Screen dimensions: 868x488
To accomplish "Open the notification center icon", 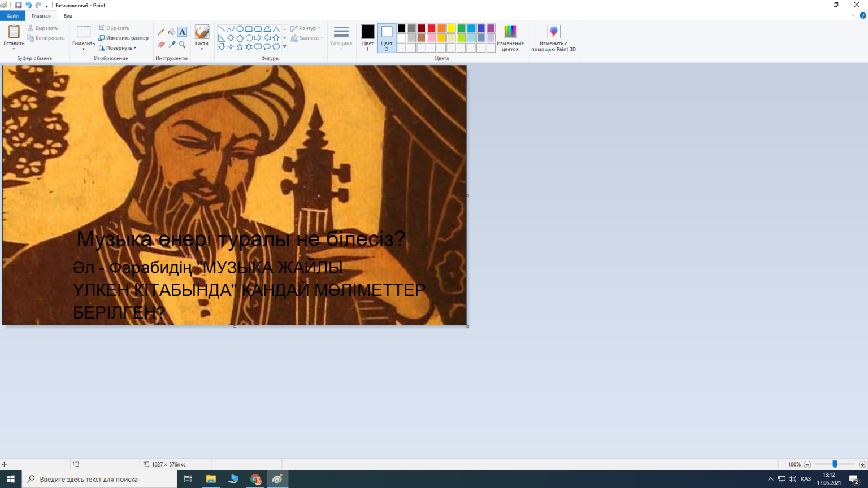I will [854, 480].
